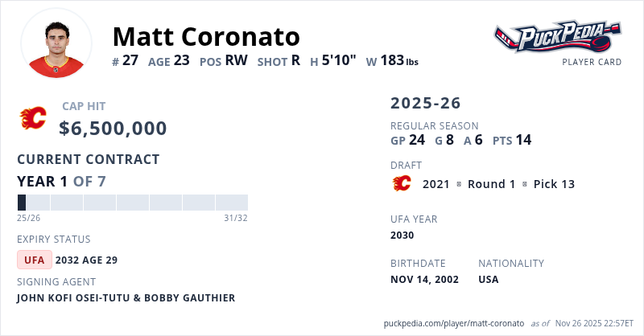This screenshot has width=644, height=336.
Task: Click the Matt Coronato player name heading
Action: [206, 36]
